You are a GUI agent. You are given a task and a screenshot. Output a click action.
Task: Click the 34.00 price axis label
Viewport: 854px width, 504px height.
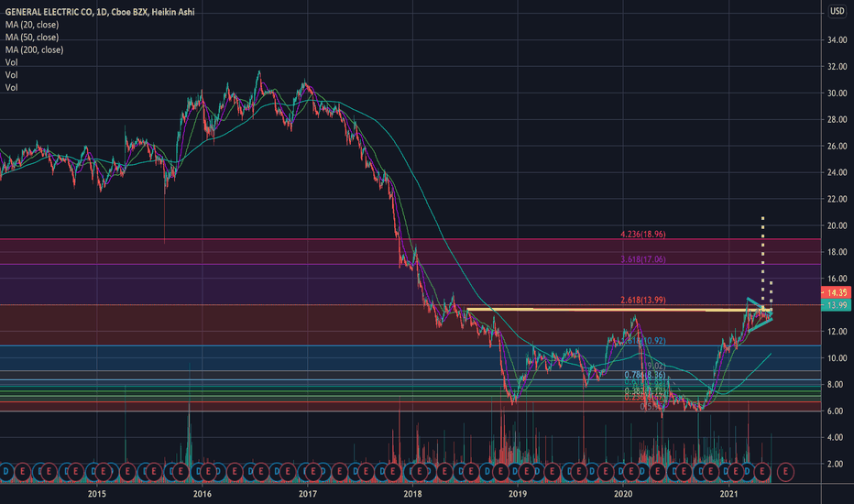click(838, 39)
